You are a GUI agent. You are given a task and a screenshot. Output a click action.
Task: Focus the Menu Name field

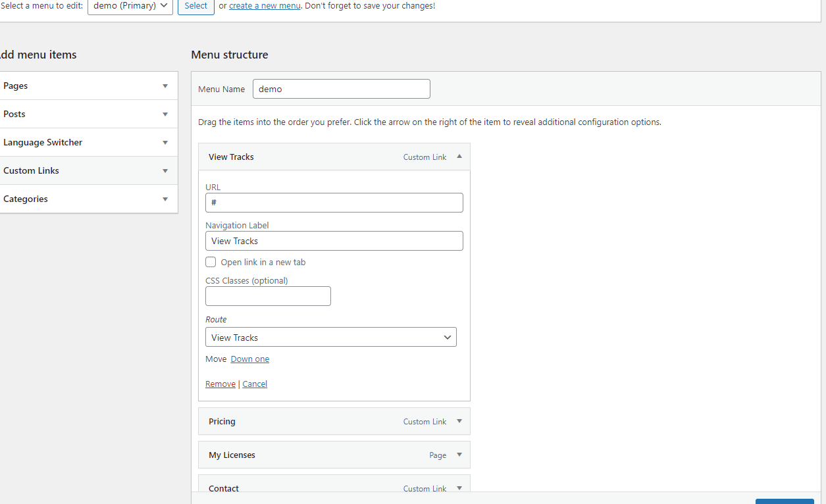coord(342,89)
